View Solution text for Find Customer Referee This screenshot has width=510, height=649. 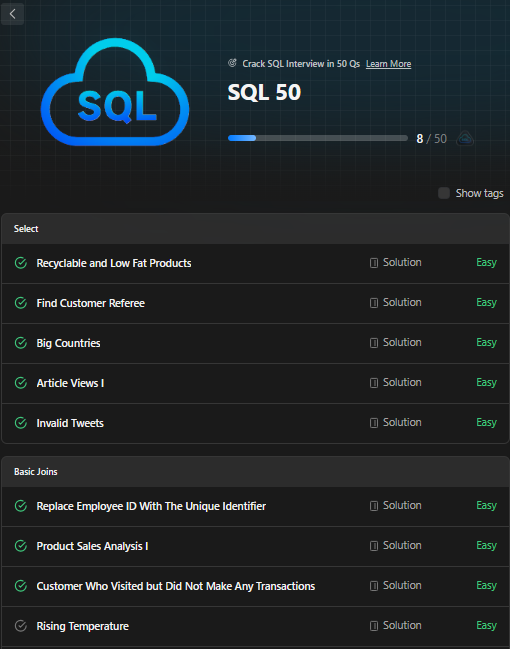(x=402, y=303)
